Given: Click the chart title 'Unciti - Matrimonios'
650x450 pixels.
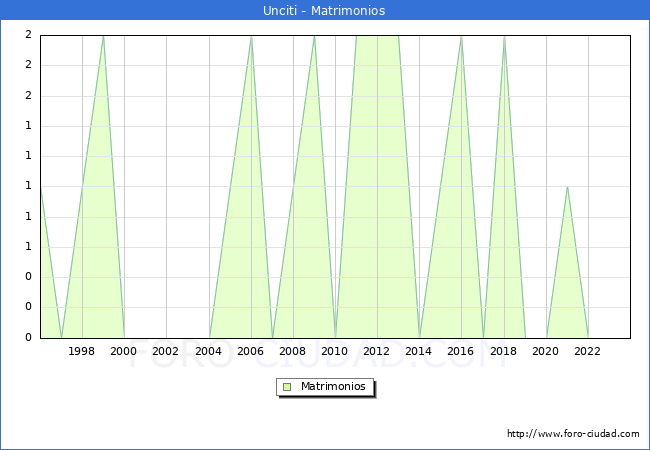Looking at the screenshot, I should pos(324,10).
